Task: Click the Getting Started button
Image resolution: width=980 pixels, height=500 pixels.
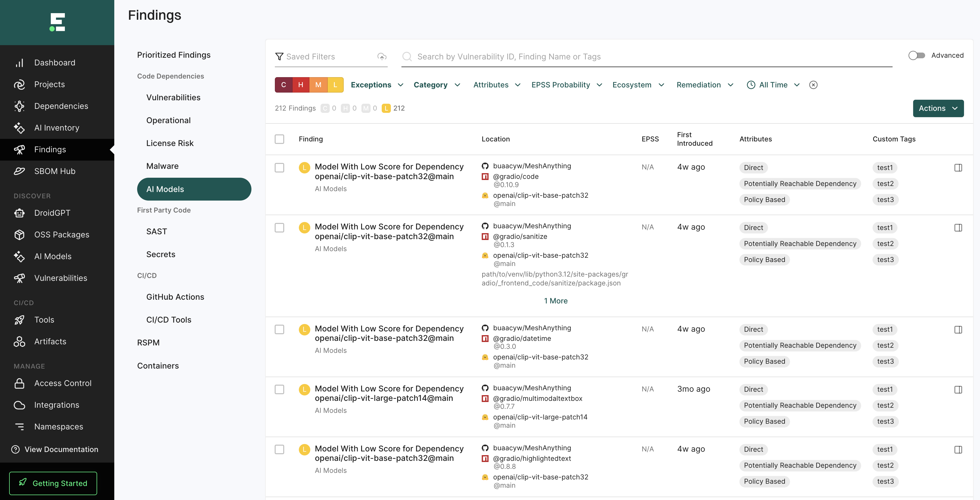Action: click(53, 483)
